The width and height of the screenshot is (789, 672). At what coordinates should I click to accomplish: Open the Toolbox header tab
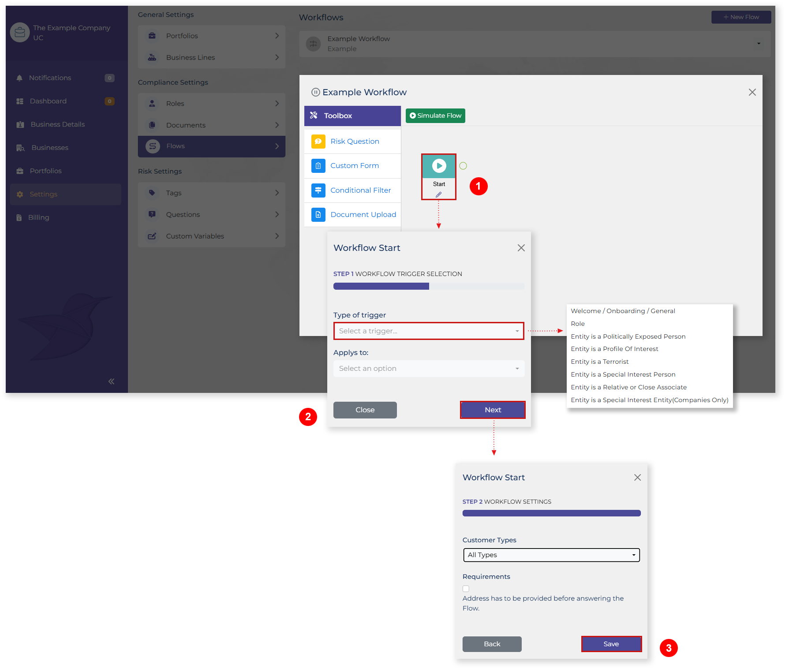pyautogui.click(x=352, y=116)
